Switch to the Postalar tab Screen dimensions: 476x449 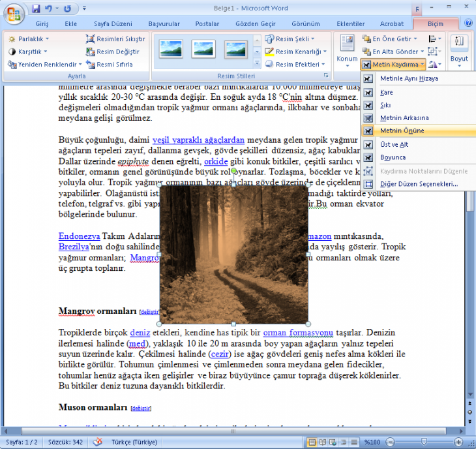click(207, 23)
